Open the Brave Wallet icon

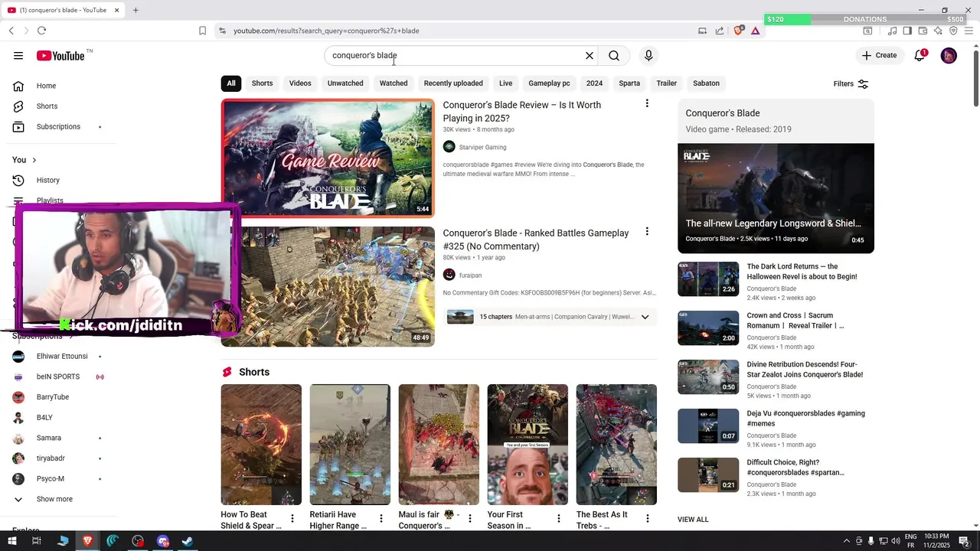coord(923,31)
